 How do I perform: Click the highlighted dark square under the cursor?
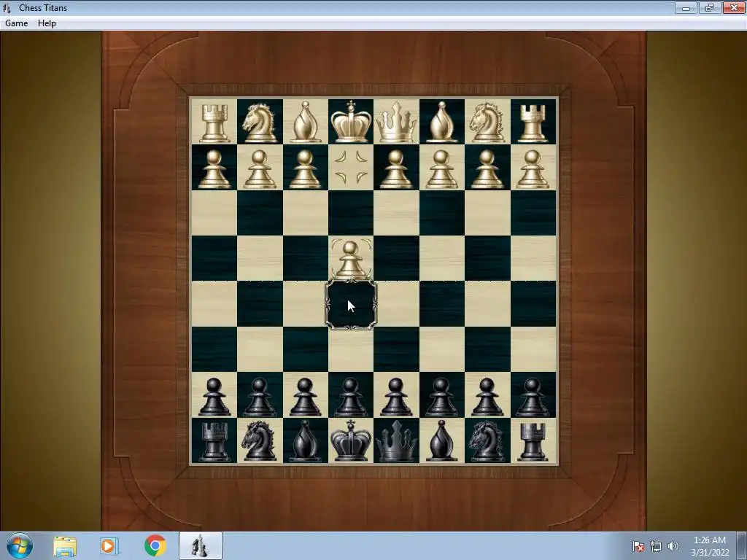pyautogui.click(x=351, y=304)
